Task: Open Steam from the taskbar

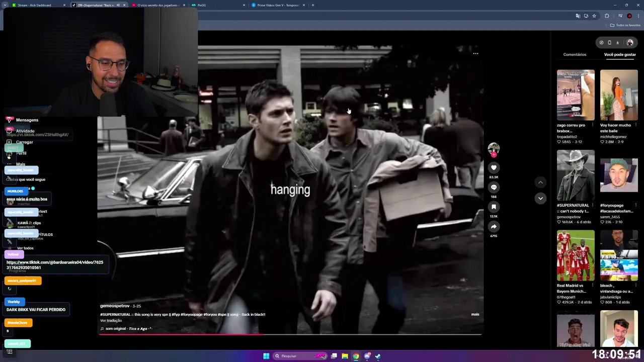Action: click(378, 356)
